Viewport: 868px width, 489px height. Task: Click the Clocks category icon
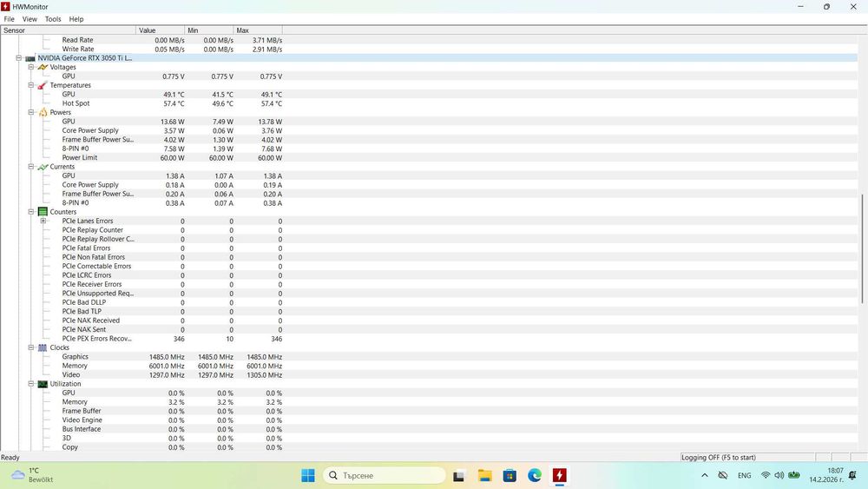[43, 347]
